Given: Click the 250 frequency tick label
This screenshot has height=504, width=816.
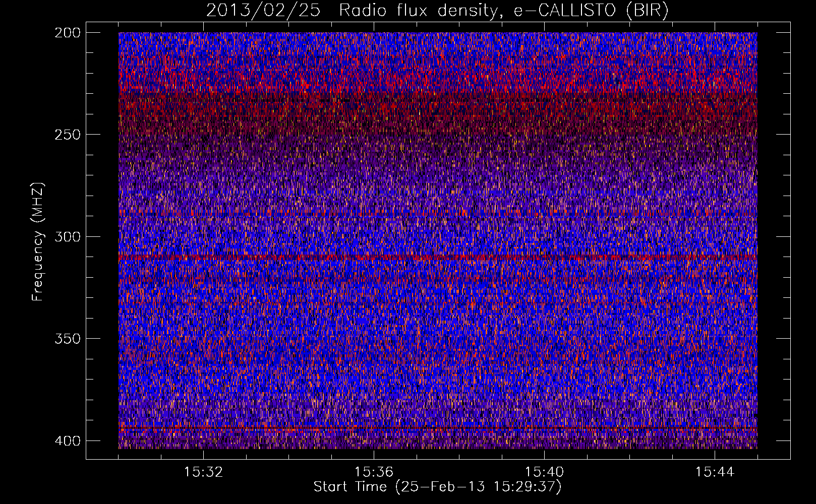Looking at the screenshot, I should [67, 135].
